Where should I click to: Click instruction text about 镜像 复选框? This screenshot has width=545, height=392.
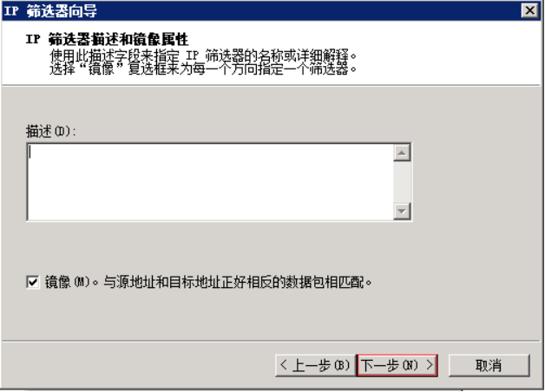(203, 69)
